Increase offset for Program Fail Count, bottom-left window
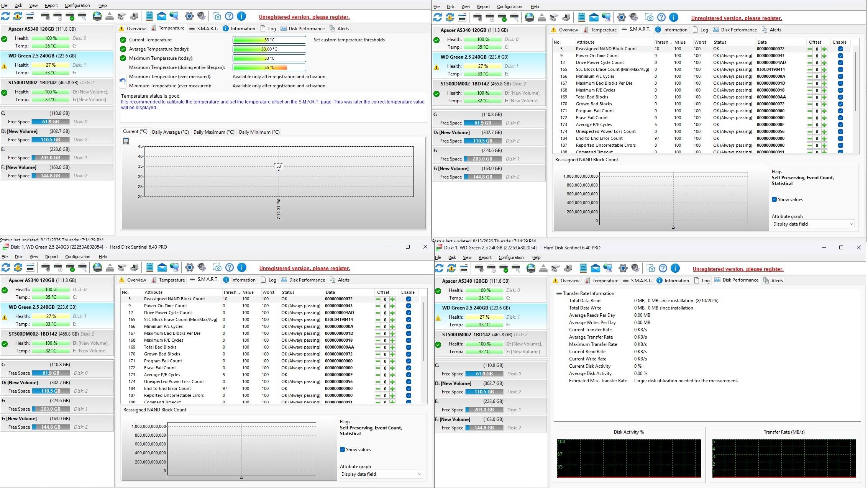This screenshot has height=488, width=868. coord(392,361)
